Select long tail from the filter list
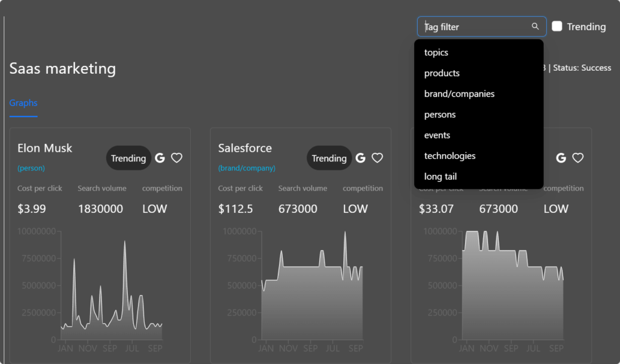Image resolution: width=620 pixels, height=364 pixels. click(440, 177)
